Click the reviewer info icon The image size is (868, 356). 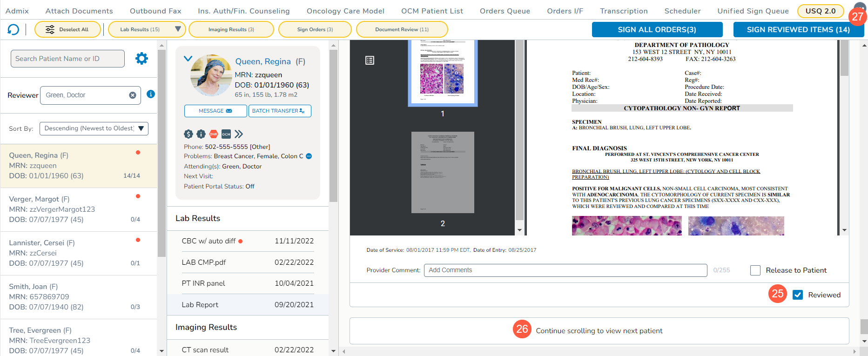click(151, 94)
